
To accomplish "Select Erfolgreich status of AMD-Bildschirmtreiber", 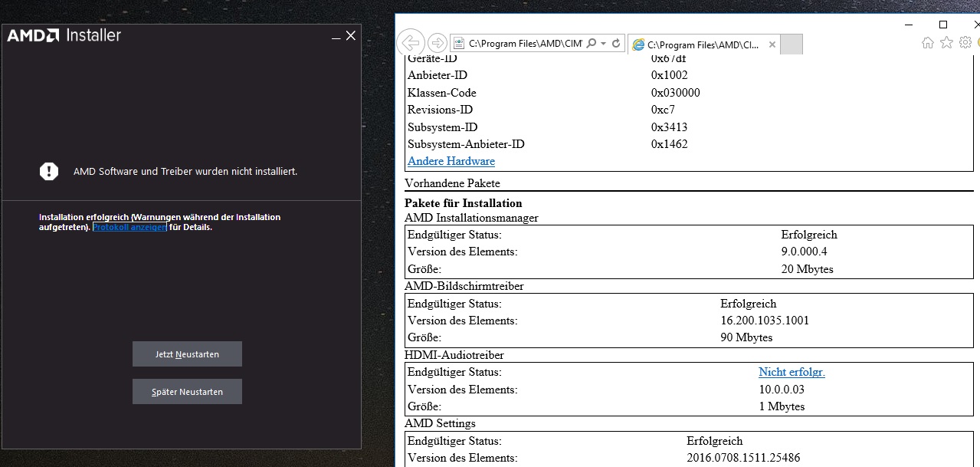I will pos(749,304).
